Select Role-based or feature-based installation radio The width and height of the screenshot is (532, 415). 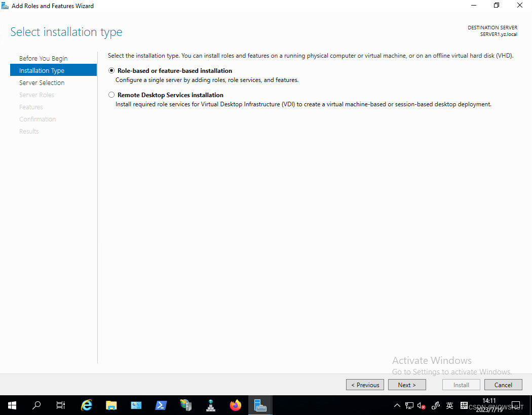(x=111, y=70)
